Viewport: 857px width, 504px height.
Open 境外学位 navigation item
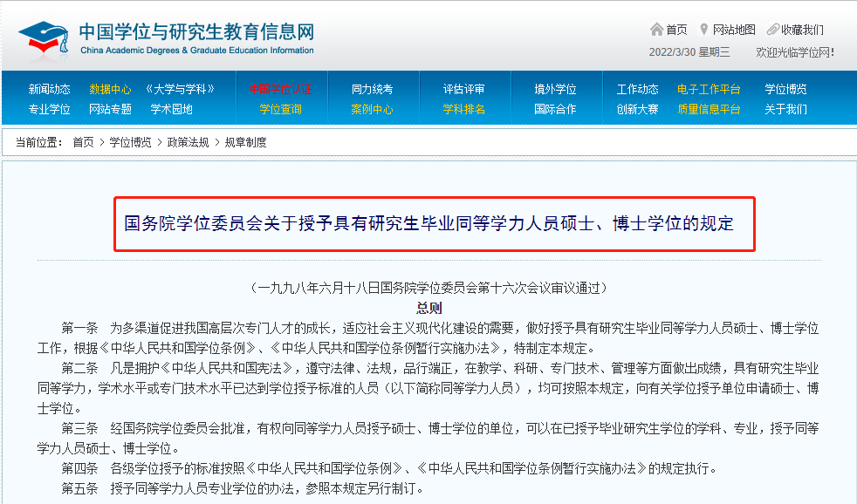click(555, 89)
